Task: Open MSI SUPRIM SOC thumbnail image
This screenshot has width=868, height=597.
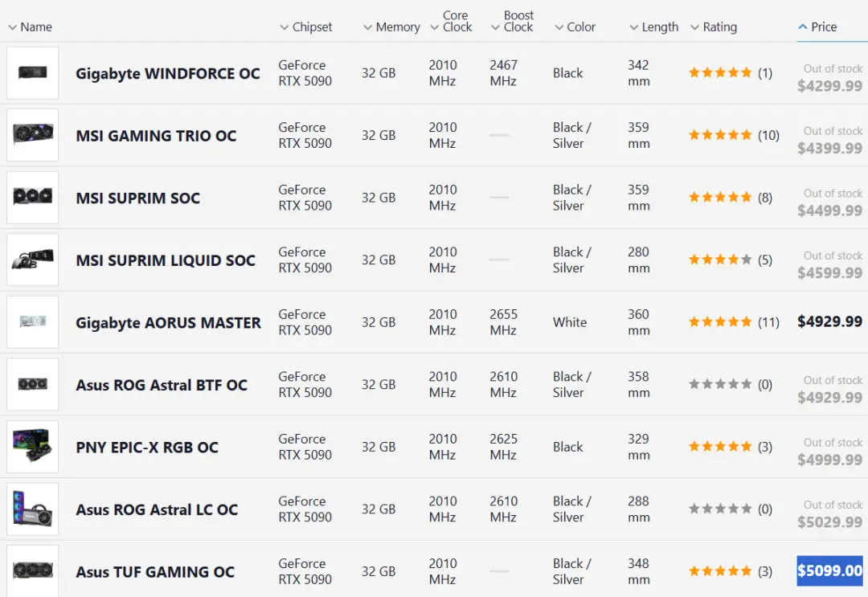Action: 33,198
